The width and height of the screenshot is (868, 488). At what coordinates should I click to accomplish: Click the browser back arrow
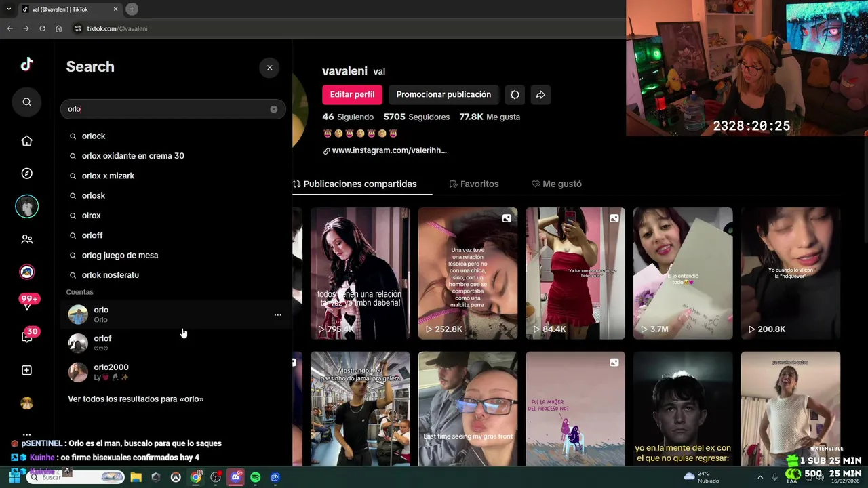(9, 28)
